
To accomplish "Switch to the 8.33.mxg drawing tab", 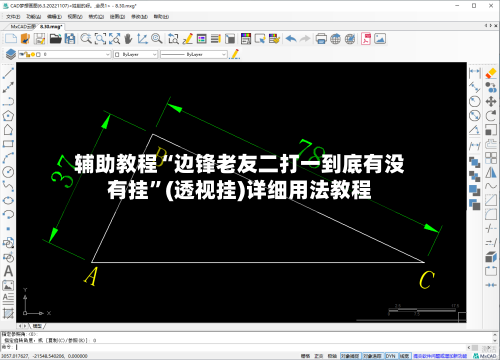I will pyautogui.click(x=51, y=27).
